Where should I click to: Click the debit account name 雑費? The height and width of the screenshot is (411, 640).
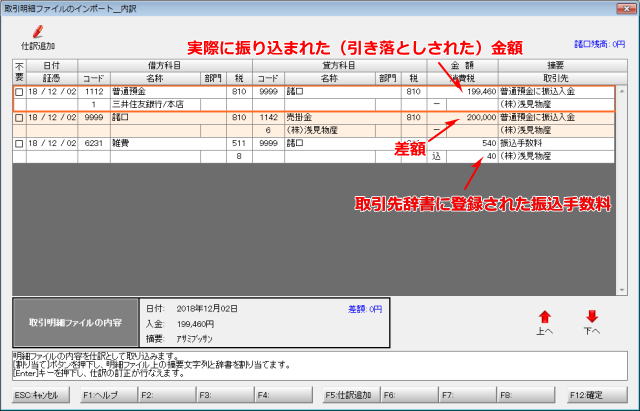[x=168, y=143]
